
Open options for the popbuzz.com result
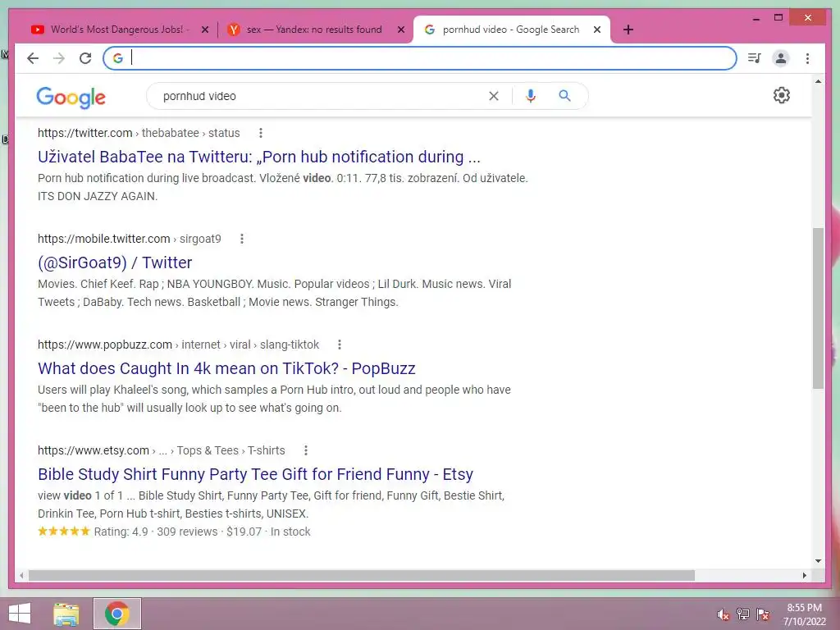(x=339, y=345)
